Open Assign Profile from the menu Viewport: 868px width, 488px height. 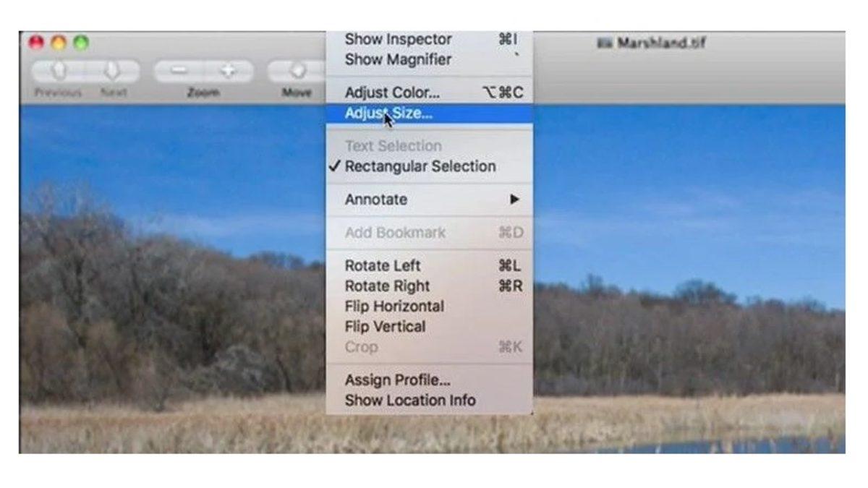(397, 380)
